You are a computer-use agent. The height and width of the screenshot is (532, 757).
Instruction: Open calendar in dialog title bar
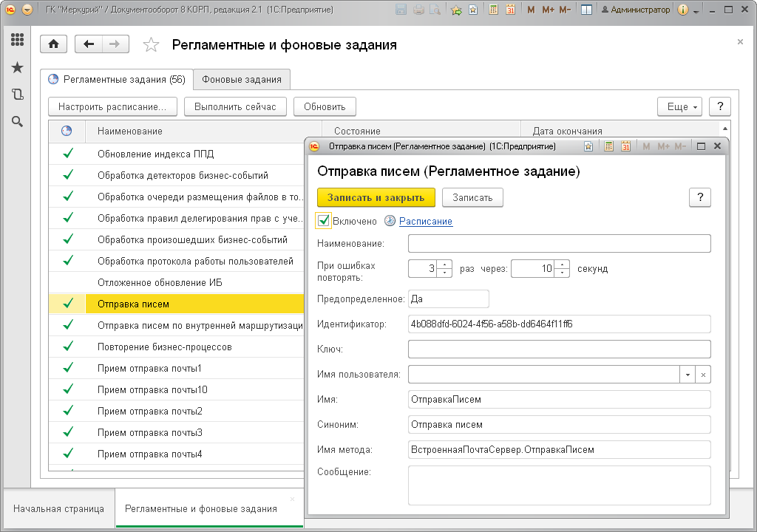pyautogui.click(x=625, y=146)
